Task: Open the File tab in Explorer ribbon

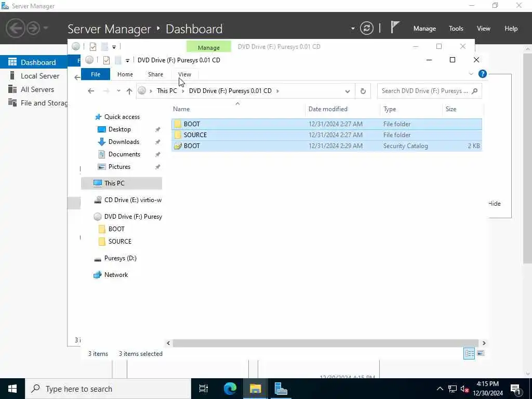Action: pyautogui.click(x=96, y=74)
